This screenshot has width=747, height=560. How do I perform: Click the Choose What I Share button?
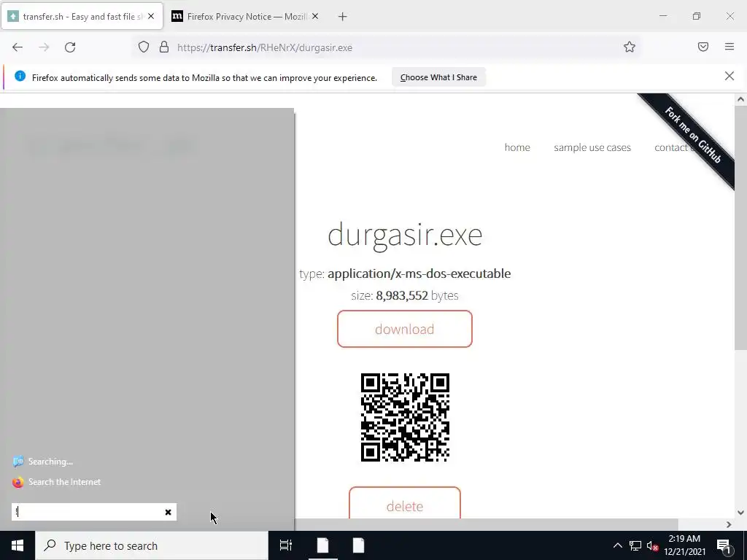point(438,77)
